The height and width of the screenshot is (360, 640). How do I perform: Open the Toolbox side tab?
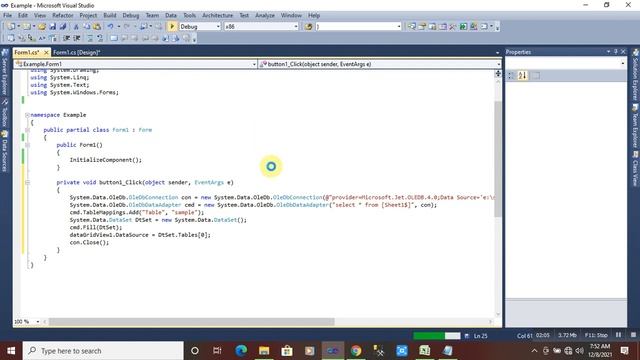tap(4, 113)
